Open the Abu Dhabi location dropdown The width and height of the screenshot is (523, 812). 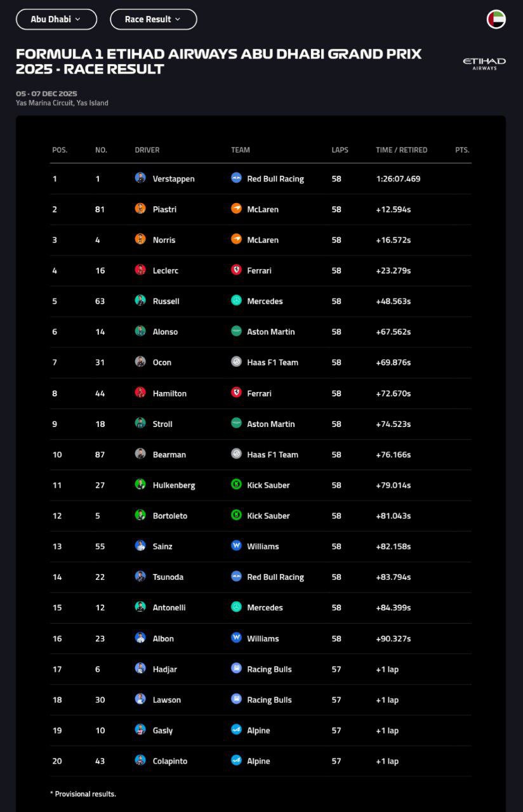[x=56, y=19]
